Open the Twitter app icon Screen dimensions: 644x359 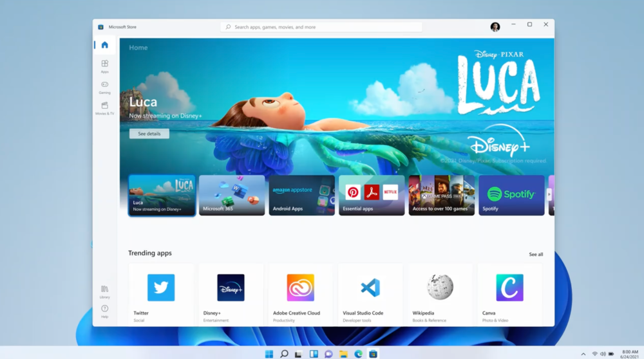click(x=161, y=288)
